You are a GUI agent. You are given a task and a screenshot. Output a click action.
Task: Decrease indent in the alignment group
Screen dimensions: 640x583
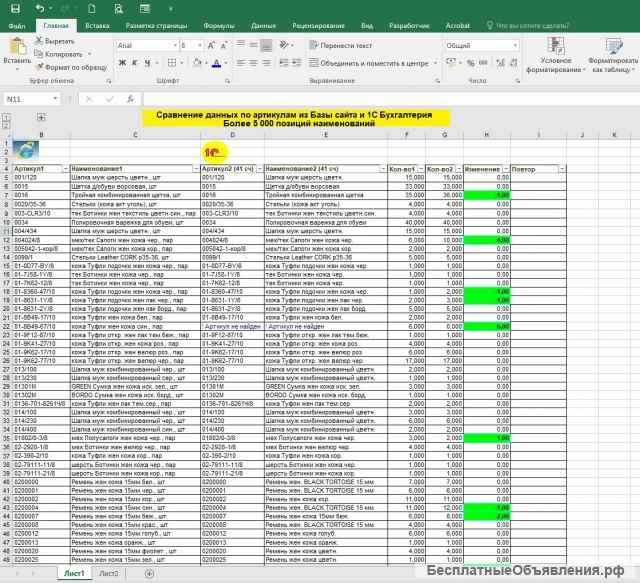click(284, 63)
